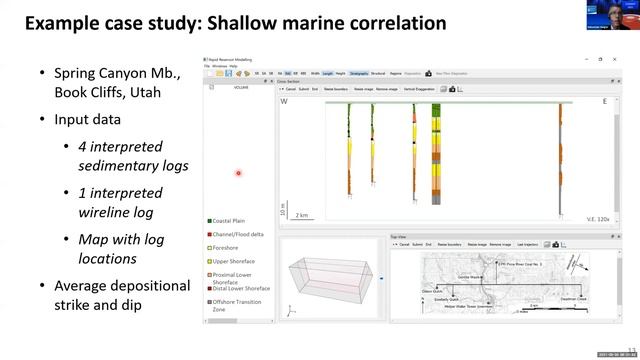Image resolution: width=640 pixels, height=360 pixels.
Task: Open the Help menu
Action: (x=233, y=66)
